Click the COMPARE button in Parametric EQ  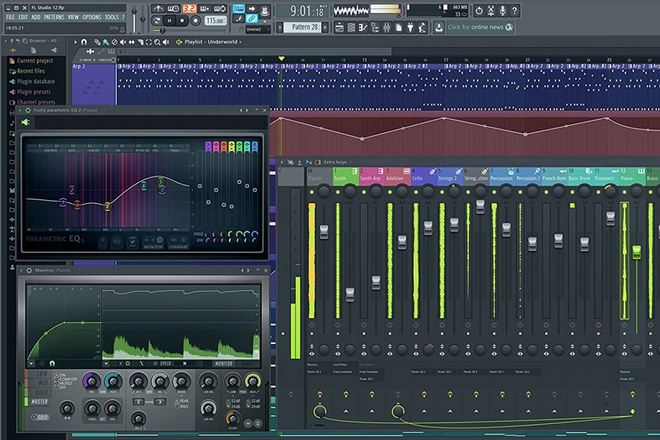coord(178,243)
